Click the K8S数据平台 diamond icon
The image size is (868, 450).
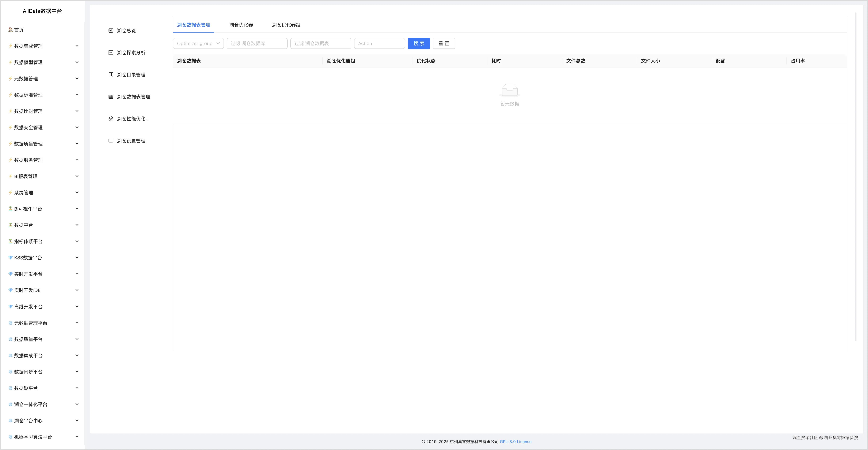coord(11,258)
